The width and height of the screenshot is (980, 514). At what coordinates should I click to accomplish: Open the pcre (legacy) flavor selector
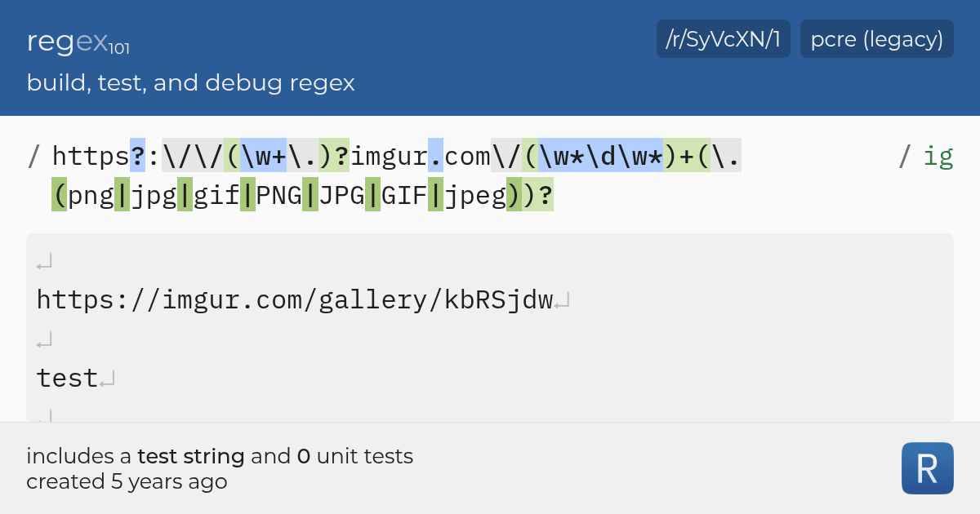(876, 38)
